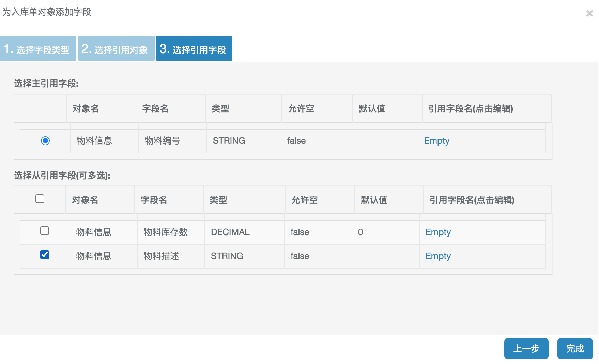Viewport: 599px width, 364px height.
Task: Click the 上一步 button
Action: [526, 349]
